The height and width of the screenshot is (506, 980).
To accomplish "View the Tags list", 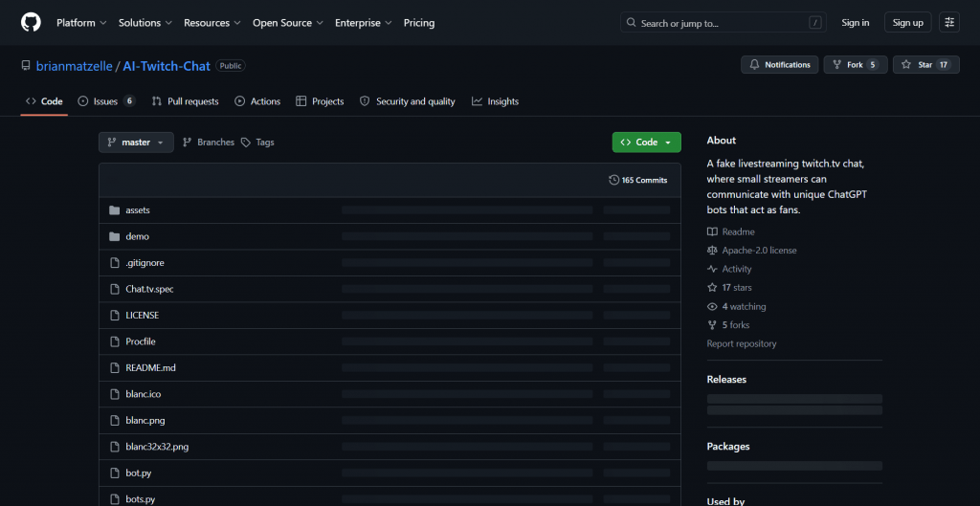I will [257, 143].
